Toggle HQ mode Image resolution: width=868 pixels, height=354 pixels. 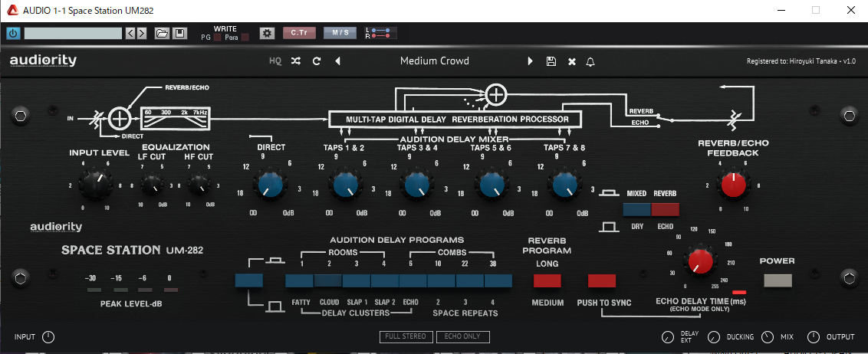[275, 61]
